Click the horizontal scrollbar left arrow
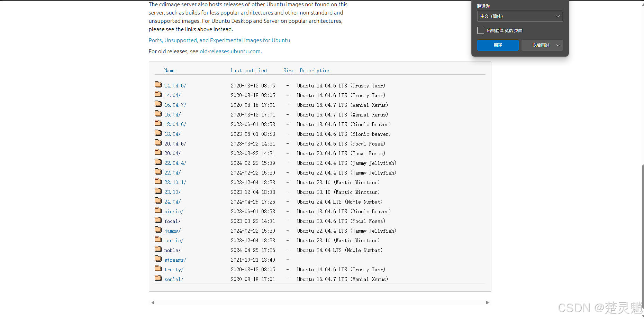Image resolution: width=644 pixels, height=319 pixels. point(153,302)
